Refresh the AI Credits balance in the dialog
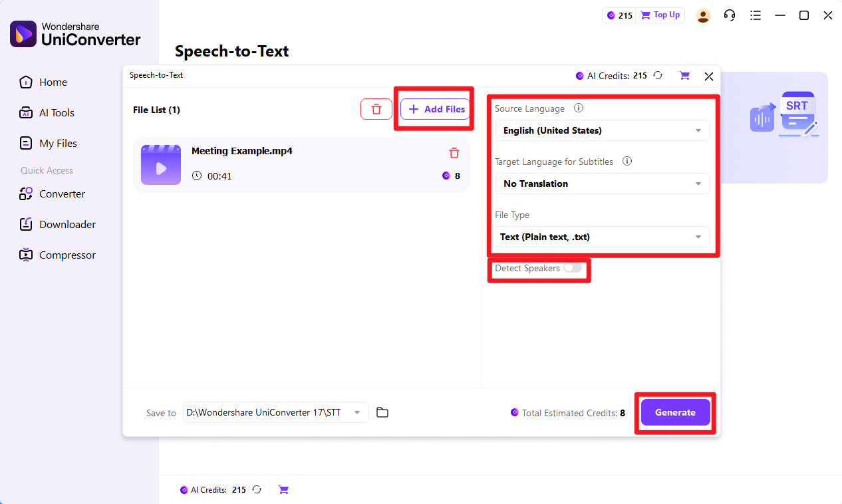Image resolution: width=842 pixels, height=504 pixels. click(658, 76)
